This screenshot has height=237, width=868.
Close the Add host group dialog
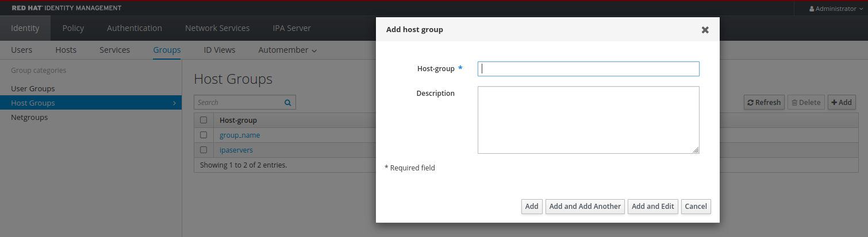coord(705,30)
